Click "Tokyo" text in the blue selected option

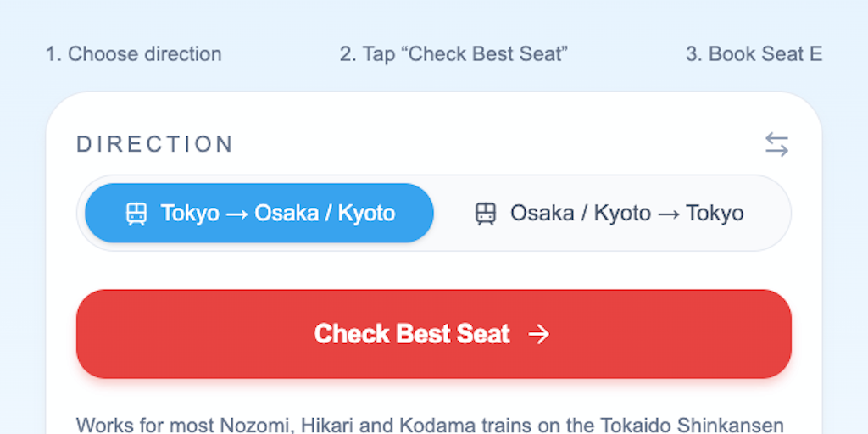[x=190, y=213]
